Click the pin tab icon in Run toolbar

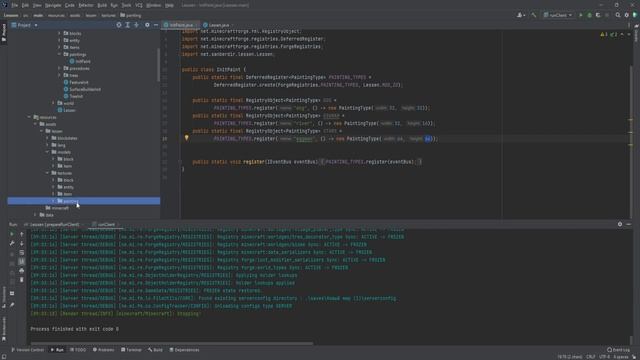tap(12, 304)
